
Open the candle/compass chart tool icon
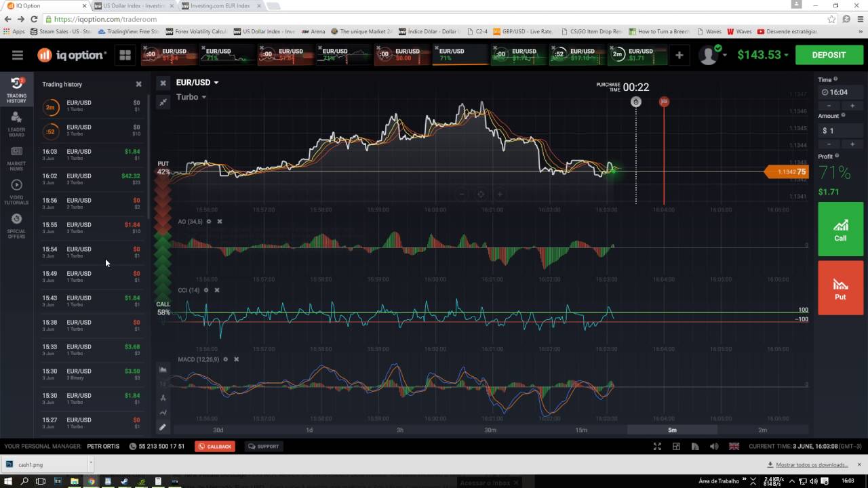coord(163,399)
